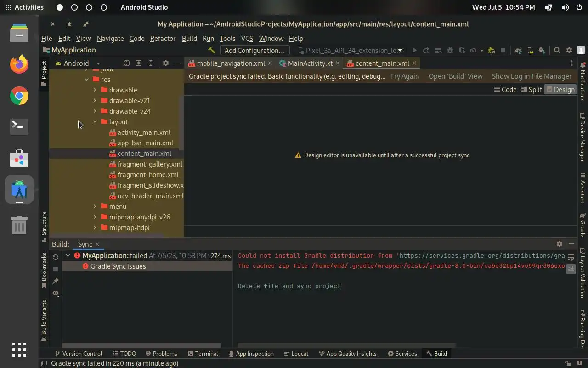
Task: Click the user account avatar icon
Action: click(x=581, y=50)
